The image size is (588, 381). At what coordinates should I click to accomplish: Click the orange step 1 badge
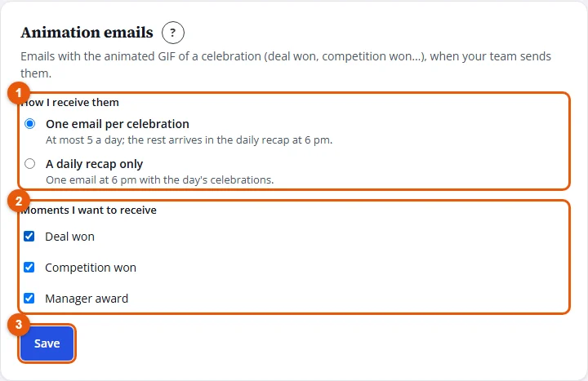coord(19,93)
